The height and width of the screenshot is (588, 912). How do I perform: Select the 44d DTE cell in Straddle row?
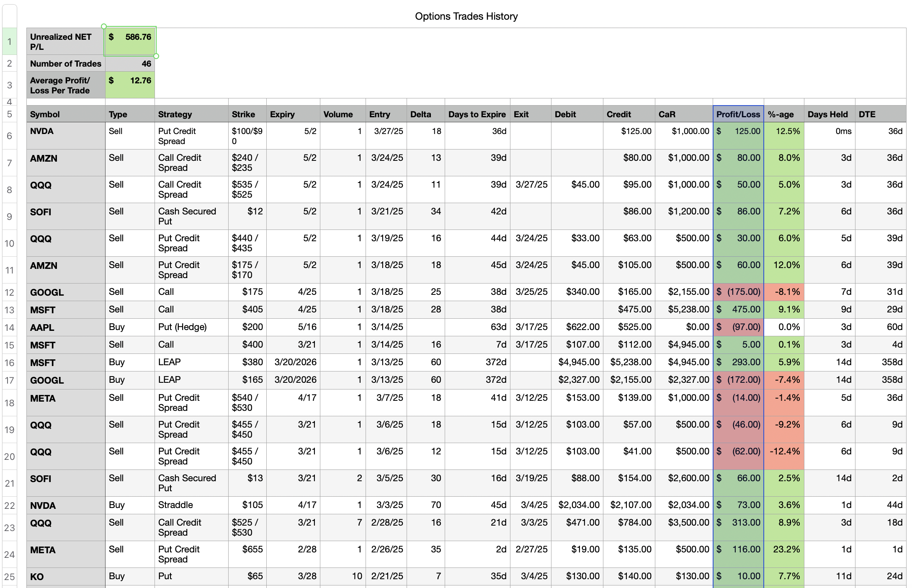(x=881, y=505)
